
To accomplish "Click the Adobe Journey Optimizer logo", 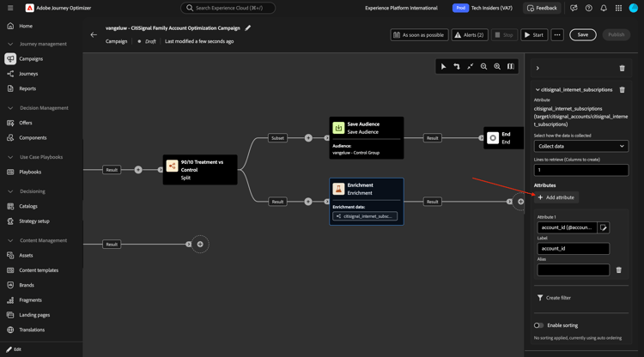I will coord(29,8).
